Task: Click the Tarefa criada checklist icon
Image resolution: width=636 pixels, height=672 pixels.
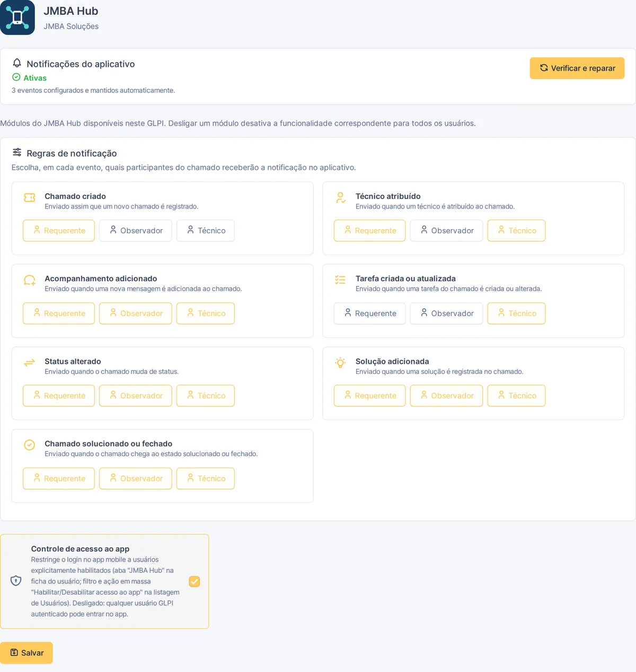Action: click(340, 280)
